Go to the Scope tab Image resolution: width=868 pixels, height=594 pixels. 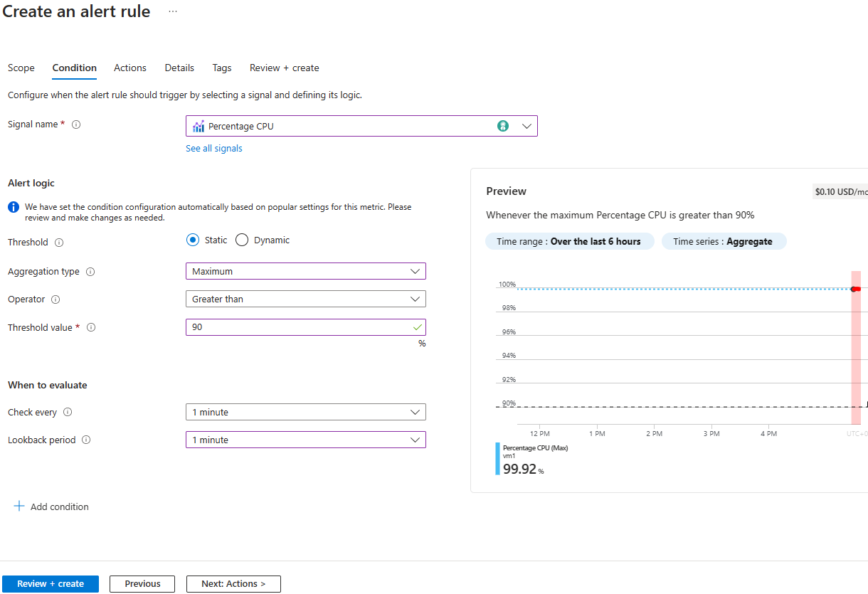pyautogui.click(x=21, y=68)
